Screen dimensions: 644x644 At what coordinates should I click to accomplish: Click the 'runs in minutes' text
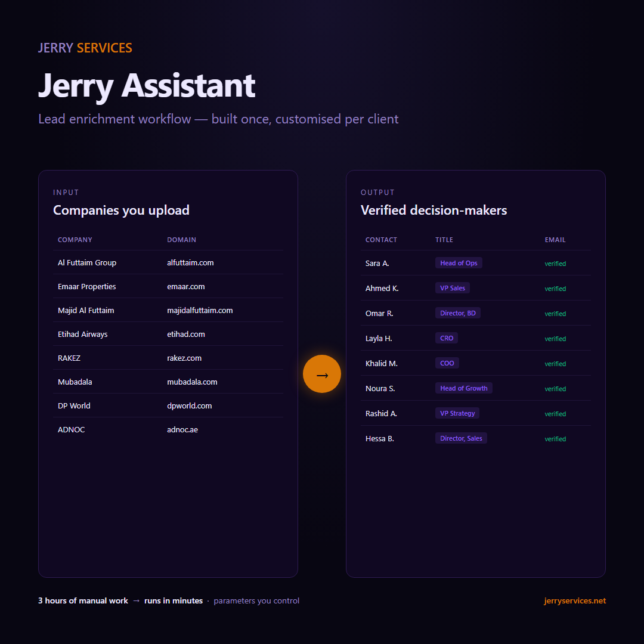[174, 600]
